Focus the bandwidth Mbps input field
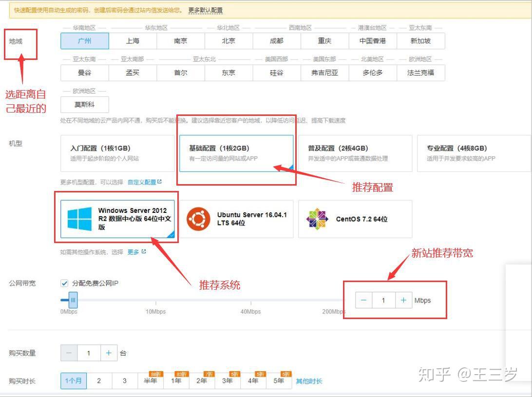Image resolution: width=532 pixels, height=397 pixels. [x=384, y=300]
